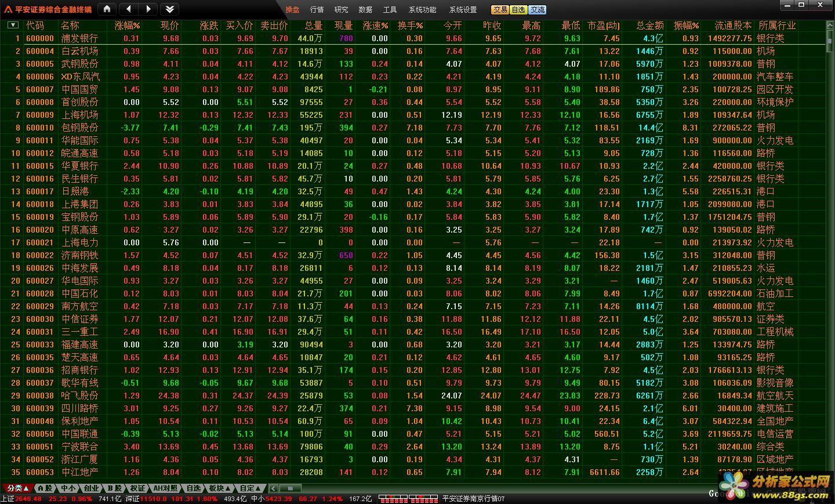835x504 pixels.
Task: Click the red-white signal indicator in status bar
Action: (408, 498)
